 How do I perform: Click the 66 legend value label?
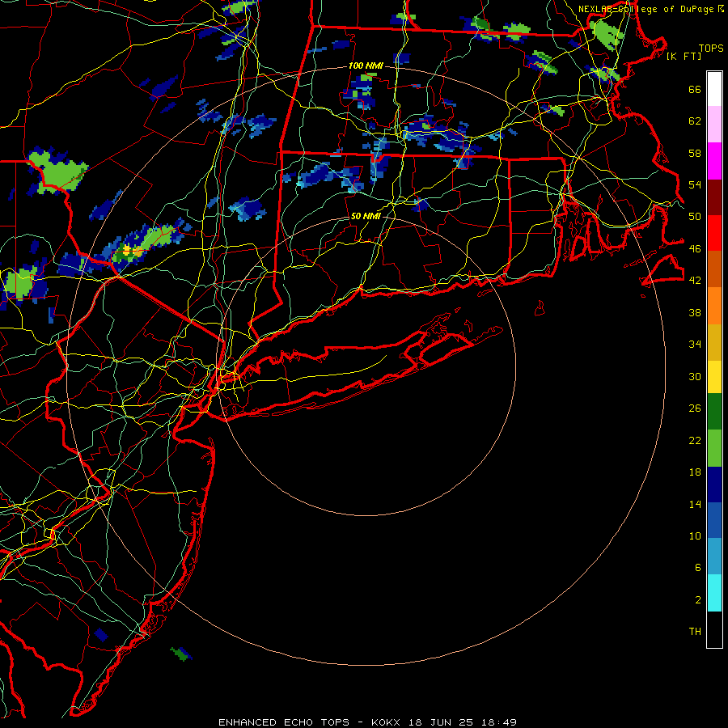[x=695, y=90]
